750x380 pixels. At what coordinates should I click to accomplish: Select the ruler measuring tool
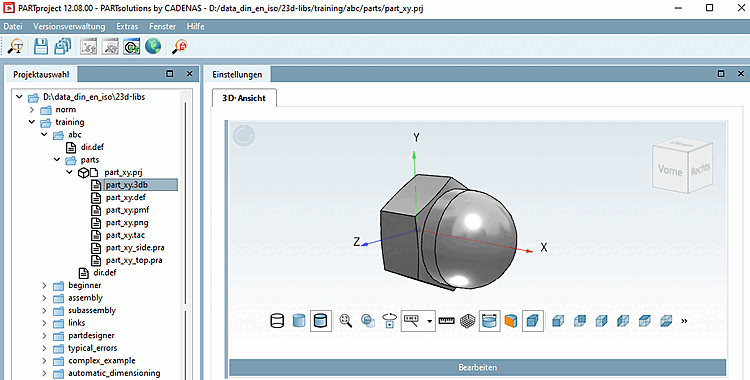tap(446, 321)
